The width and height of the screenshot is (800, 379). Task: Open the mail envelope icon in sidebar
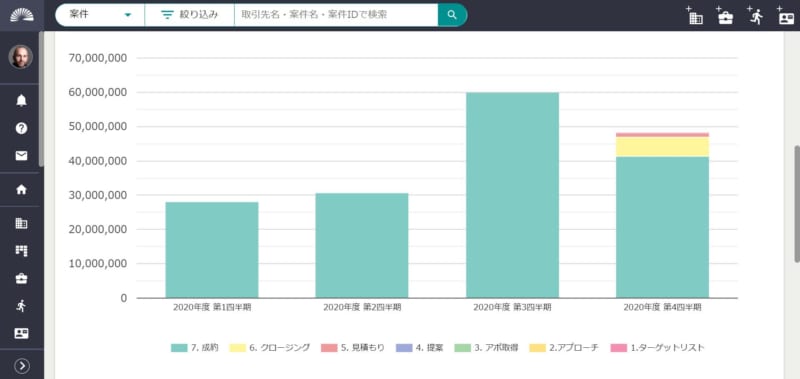click(x=21, y=156)
